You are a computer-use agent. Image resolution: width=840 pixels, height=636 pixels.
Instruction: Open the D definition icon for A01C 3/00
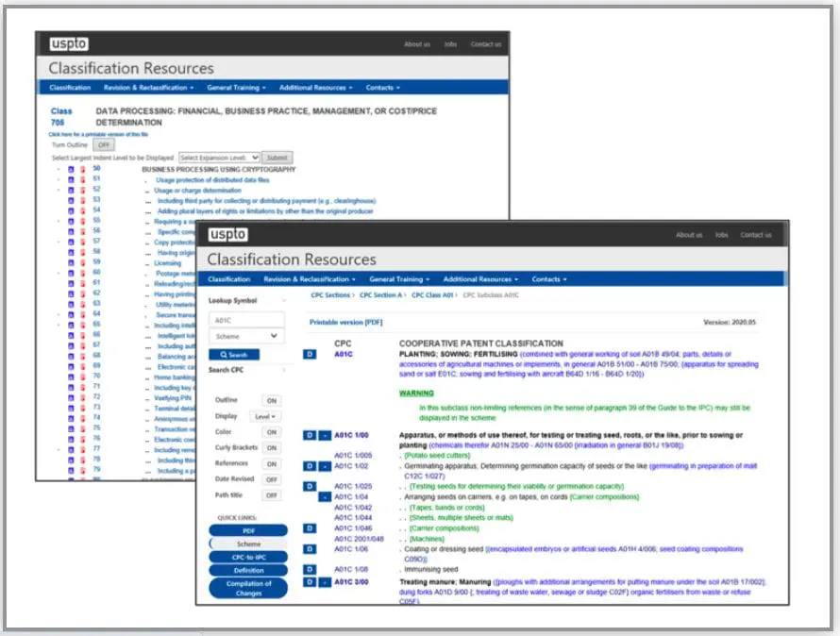310,582
